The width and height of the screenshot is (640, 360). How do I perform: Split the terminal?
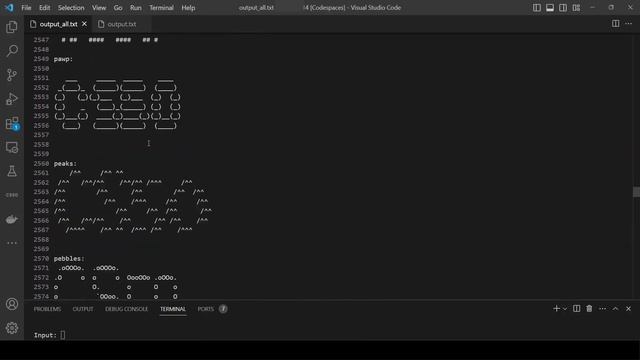pyautogui.click(x=576, y=309)
